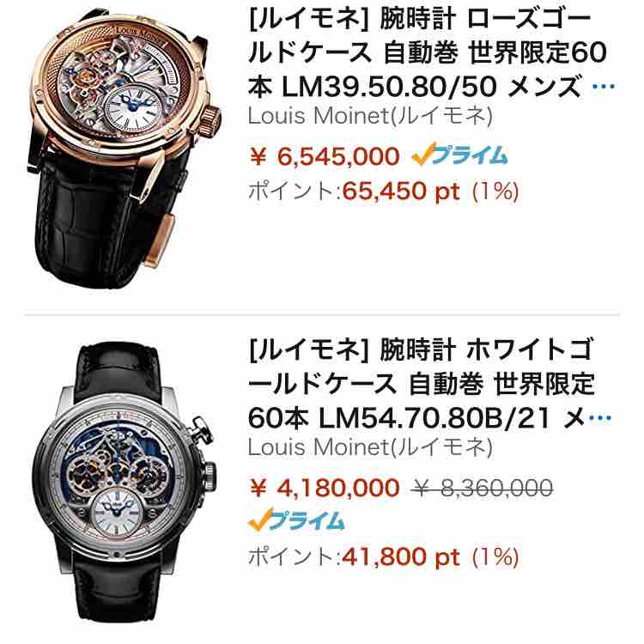Click the 65,450 pt points text
Viewport: 644px width, 644px height.
click(401, 191)
